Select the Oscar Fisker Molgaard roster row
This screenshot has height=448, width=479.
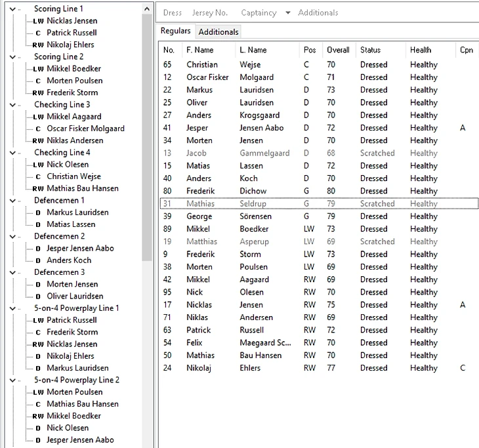point(319,77)
